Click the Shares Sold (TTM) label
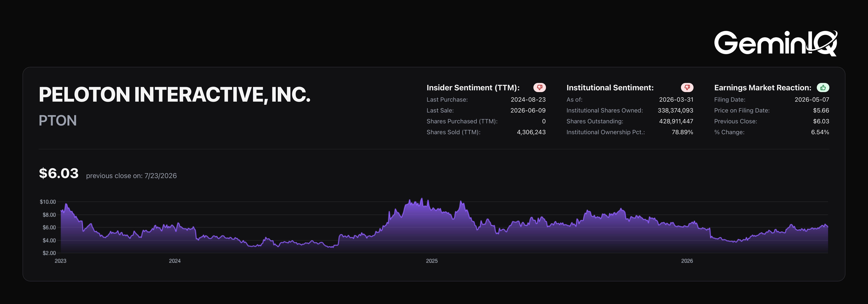The image size is (868, 304). click(454, 132)
